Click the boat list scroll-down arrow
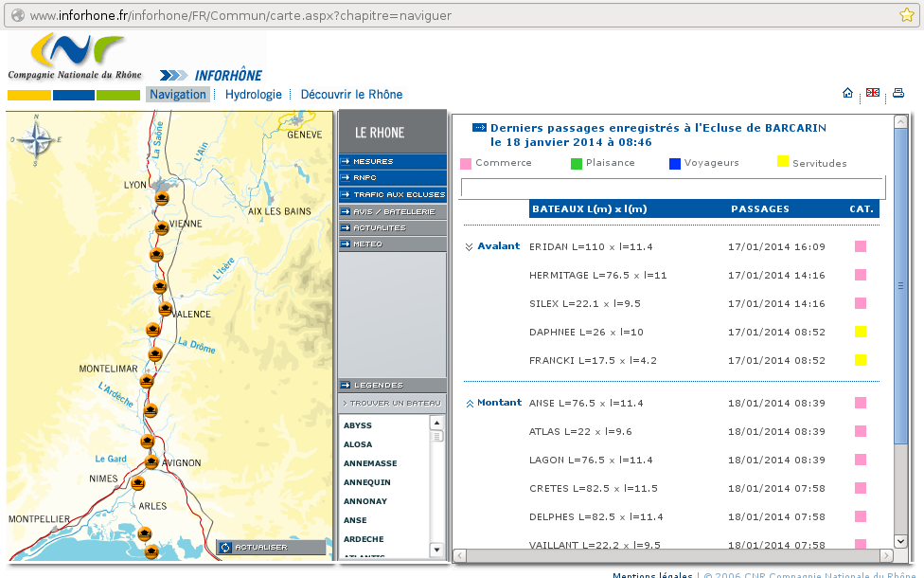This screenshot has height=578, width=924. 436,550
